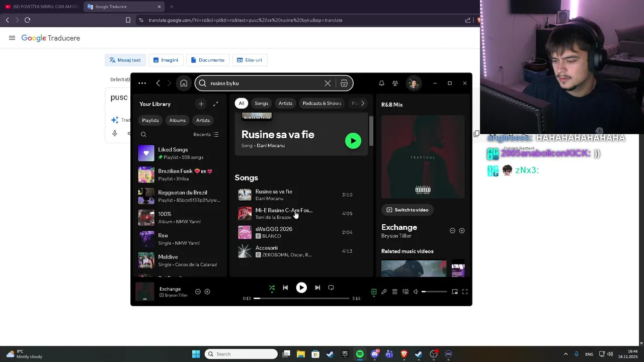Select song sWaGGG 2026
This screenshot has width=644, height=362.
pos(301,232)
